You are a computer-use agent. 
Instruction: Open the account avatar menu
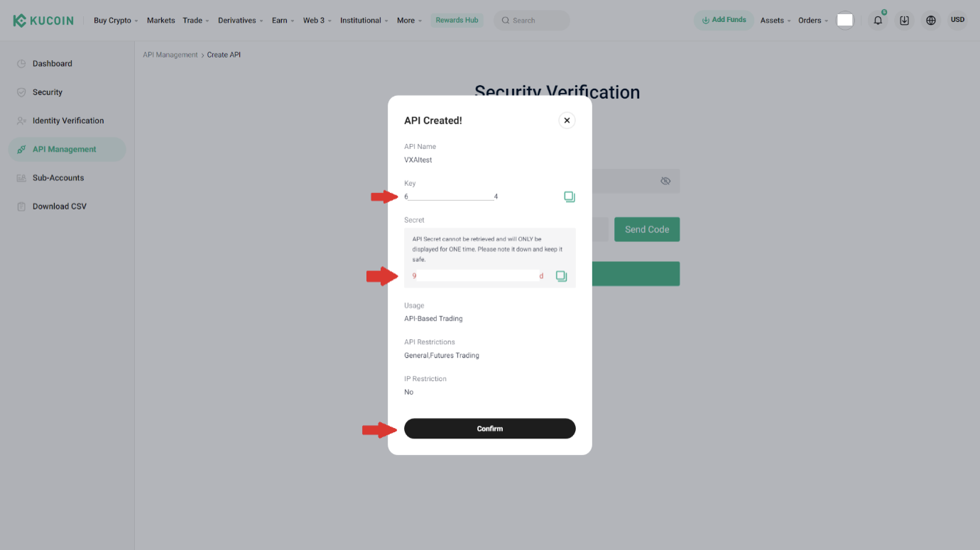tap(844, 21)
